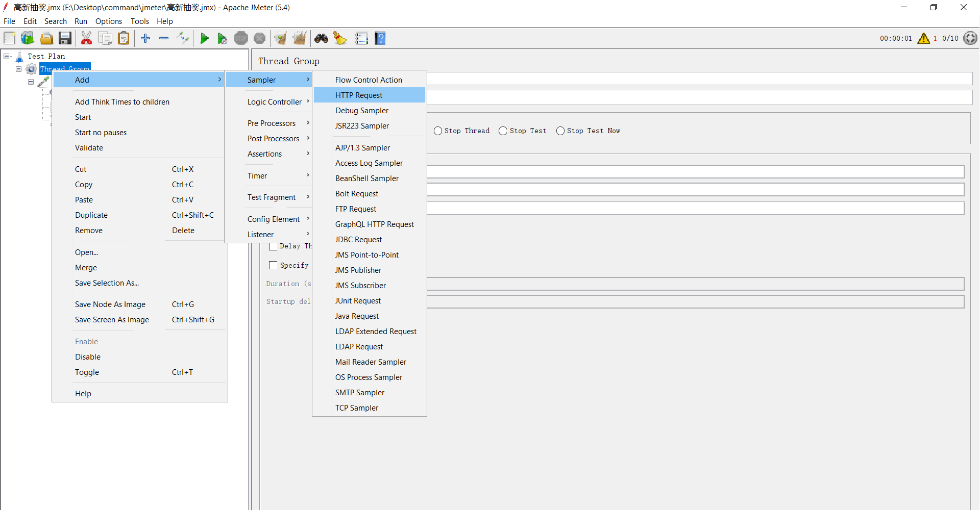This screenshot has width=980, height=510.
Task: Expand the Listener submenu
Action: [x=261, y=235]
